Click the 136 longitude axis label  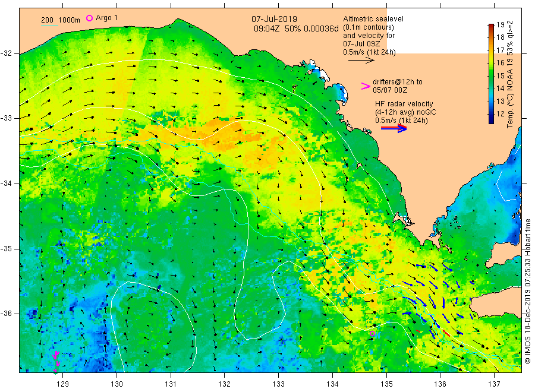pos(440,384)
